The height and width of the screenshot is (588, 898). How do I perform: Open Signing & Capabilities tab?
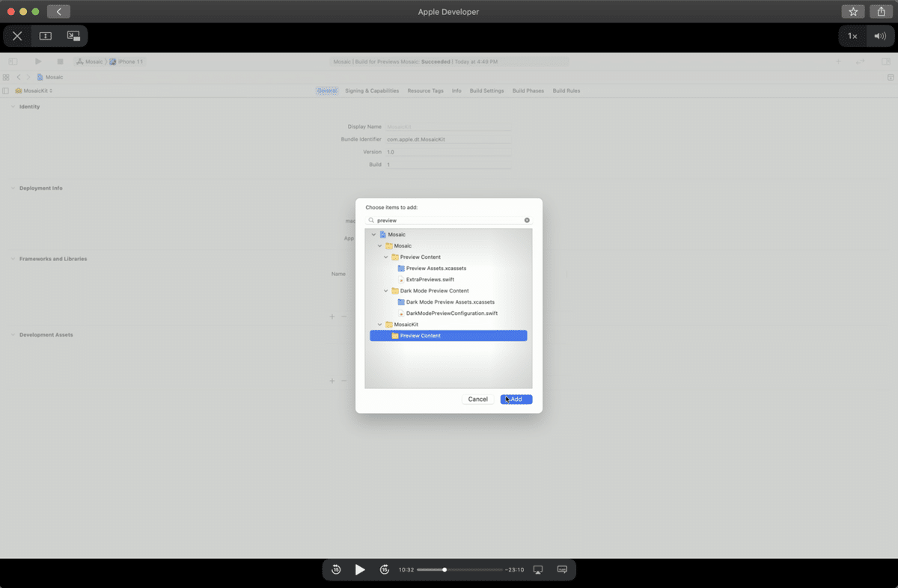pyautogui.click(x=372, y=91)
